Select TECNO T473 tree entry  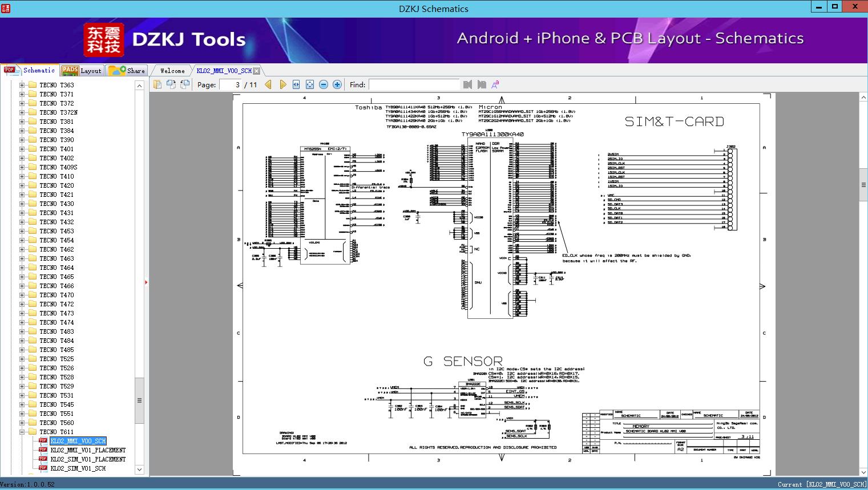(56, 313)
